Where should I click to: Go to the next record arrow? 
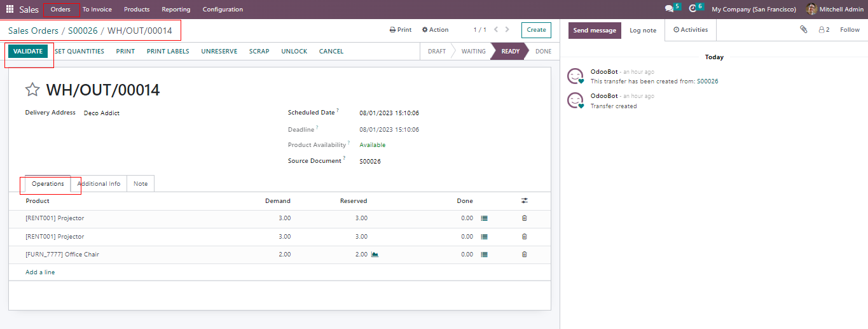pos(507,30)
